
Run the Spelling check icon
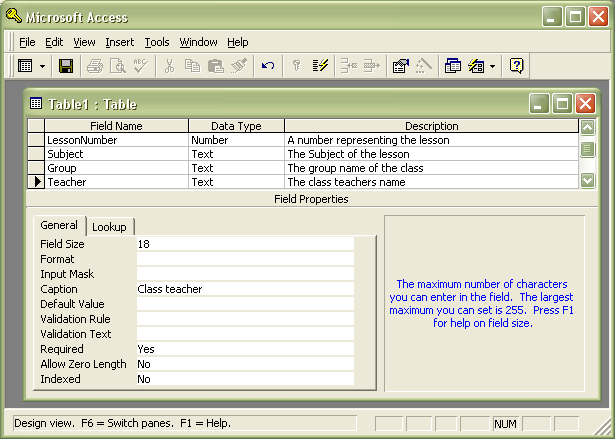141,66
